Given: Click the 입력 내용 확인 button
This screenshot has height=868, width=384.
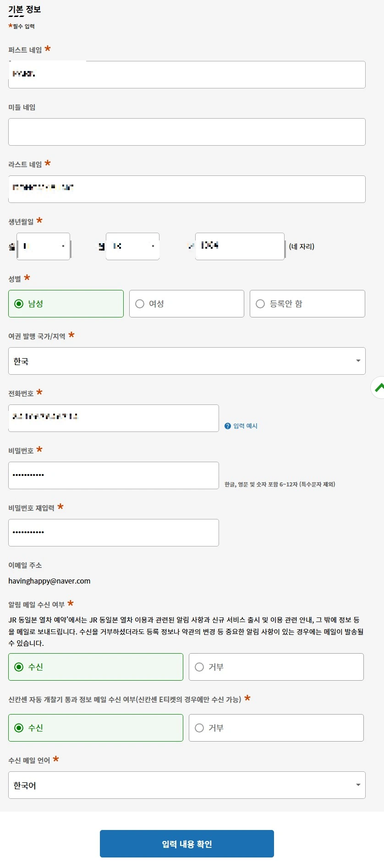Looking at the screenshot, I should [187, 843].
